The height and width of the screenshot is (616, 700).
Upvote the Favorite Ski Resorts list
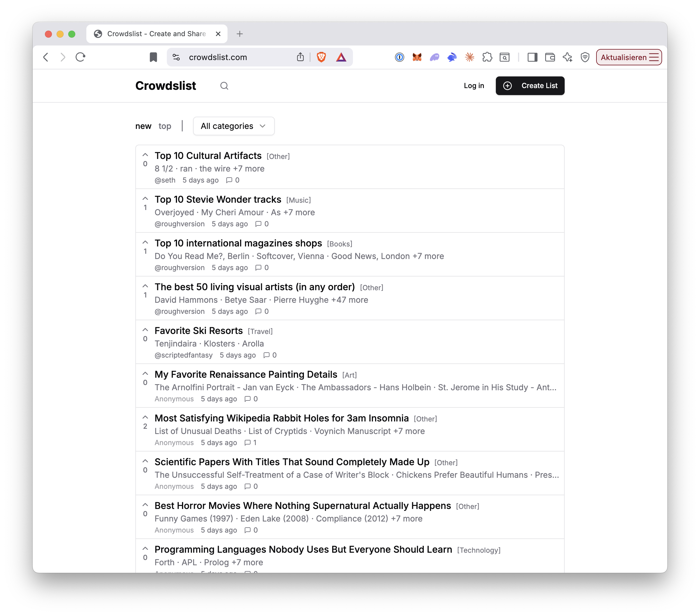click(145, 330)
